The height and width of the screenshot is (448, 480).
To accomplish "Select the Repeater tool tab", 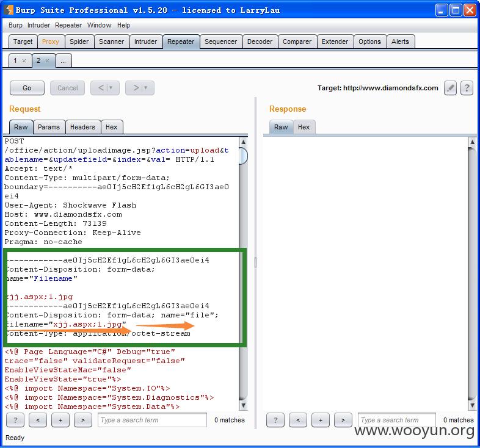I will click(181, 42).
